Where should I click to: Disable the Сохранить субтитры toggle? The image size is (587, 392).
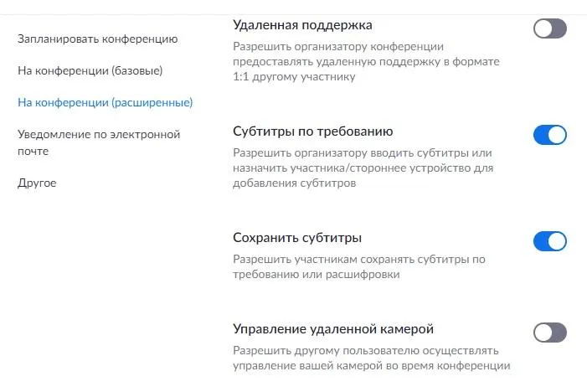point(549,241)
